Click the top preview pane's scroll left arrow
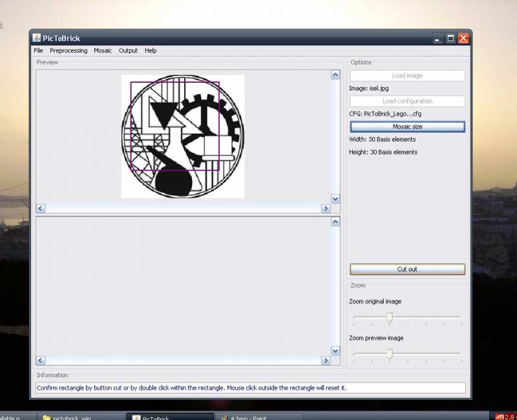517x420 pixels. pos(41,209)
